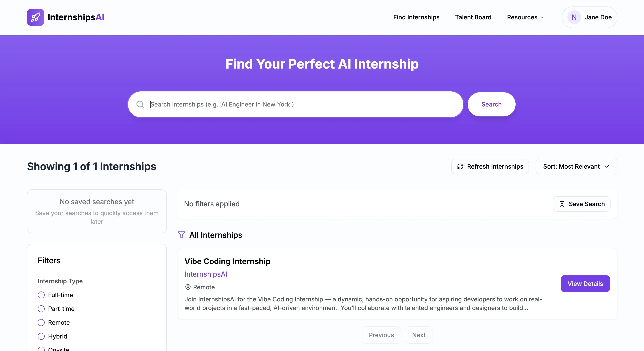
Task: Click the refresh arrows icon
Action: (460, 166)
